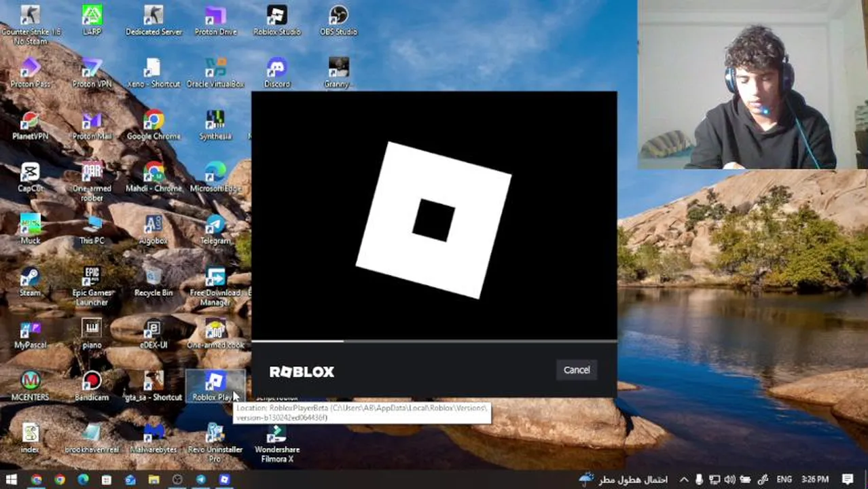Select Microsoft Edge desktop icon
Screen dimensions: 868x489
pyautogui.click(x=215, y=177)
